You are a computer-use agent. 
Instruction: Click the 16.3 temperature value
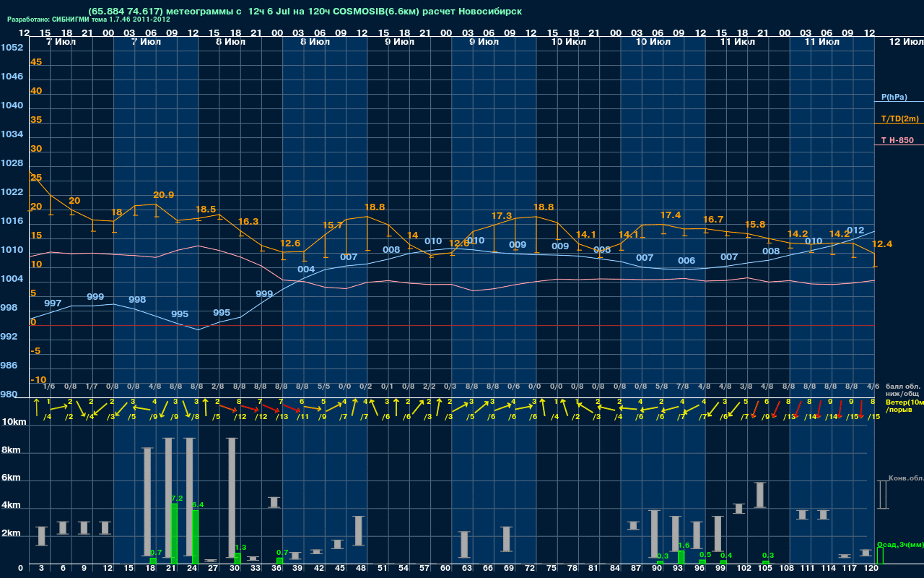(248, 222)
